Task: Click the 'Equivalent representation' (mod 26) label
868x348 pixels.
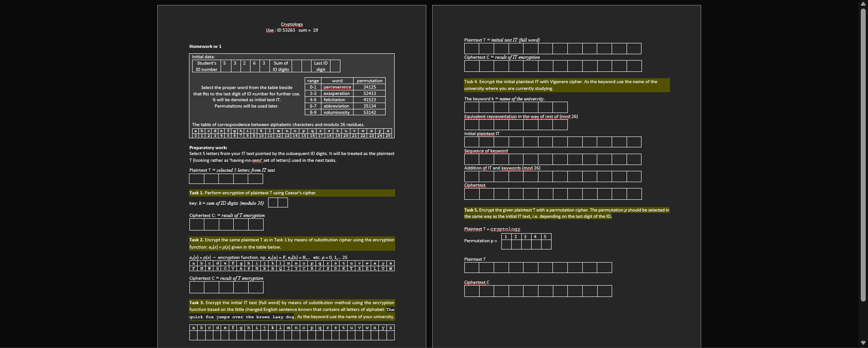Action: pos(521,117)
